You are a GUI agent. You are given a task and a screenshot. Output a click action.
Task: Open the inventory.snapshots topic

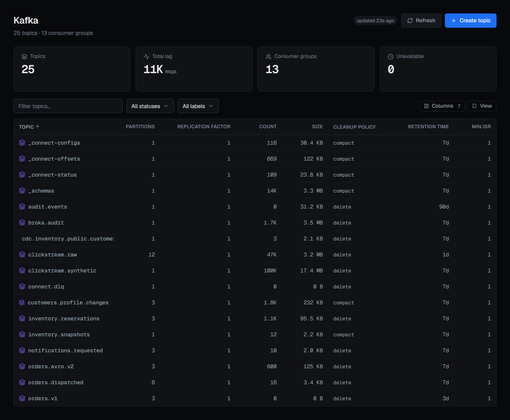(59, 334)
